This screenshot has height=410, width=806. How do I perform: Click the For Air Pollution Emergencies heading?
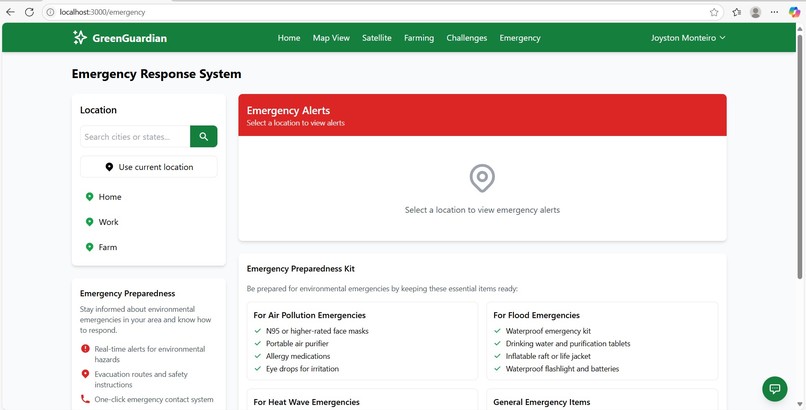tap(309, 315)
